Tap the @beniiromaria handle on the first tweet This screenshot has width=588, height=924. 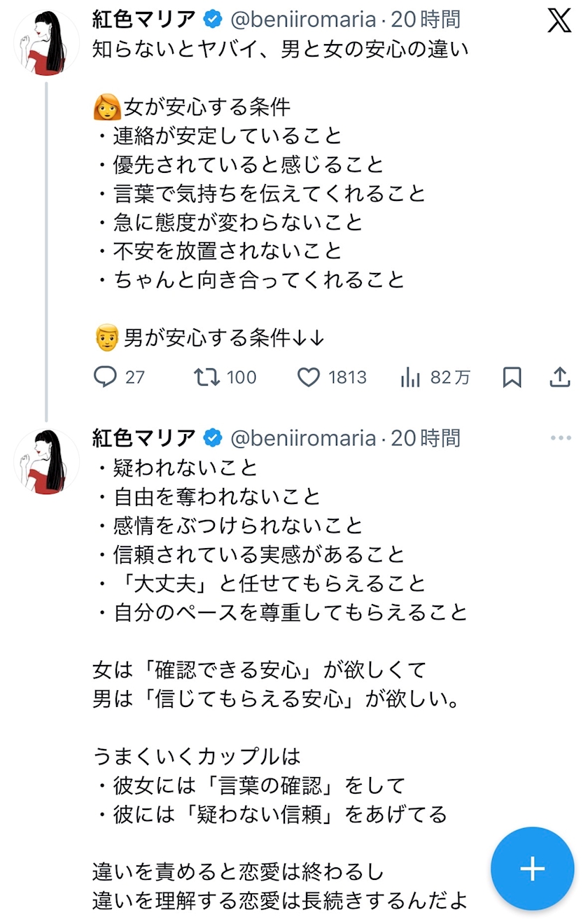[303, 20]
